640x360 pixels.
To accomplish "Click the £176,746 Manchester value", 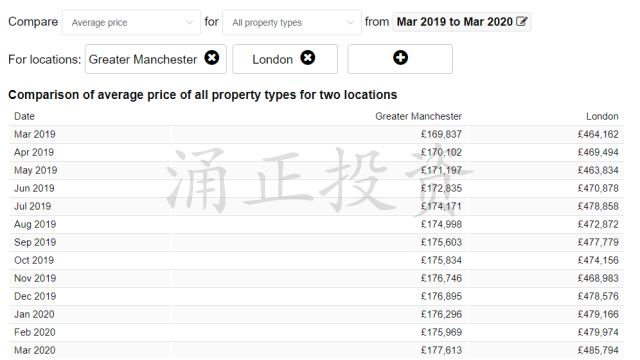I will (x=441, y=278).
